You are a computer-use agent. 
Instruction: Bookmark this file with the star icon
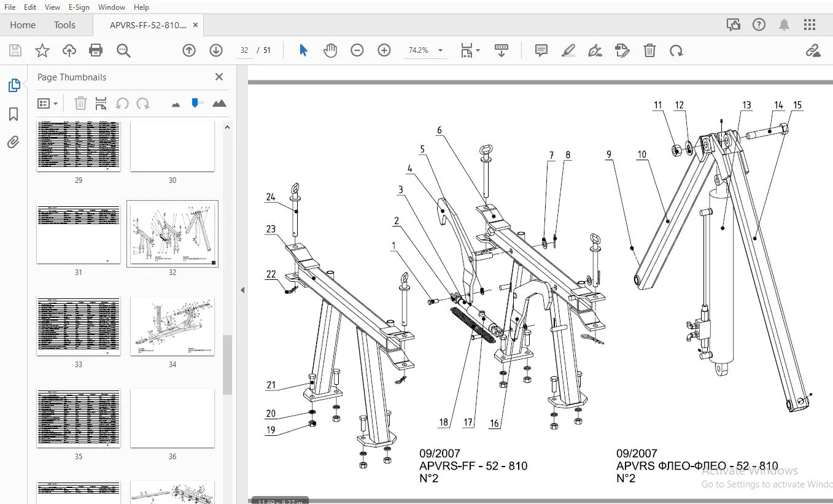click(42, 50)
